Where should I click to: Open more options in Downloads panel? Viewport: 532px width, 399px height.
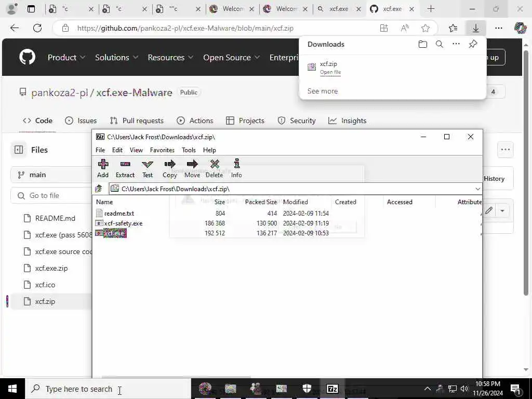click(x=456, y=44)
